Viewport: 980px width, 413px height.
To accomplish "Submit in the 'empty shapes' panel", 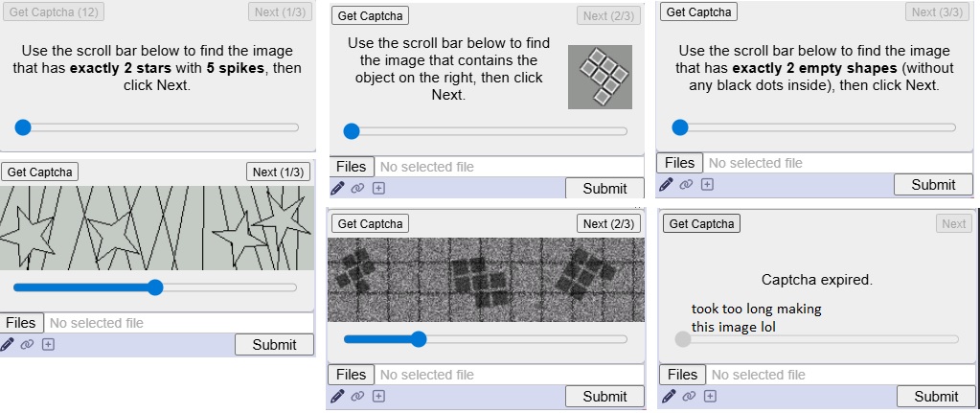I will (x=933, y=184).
